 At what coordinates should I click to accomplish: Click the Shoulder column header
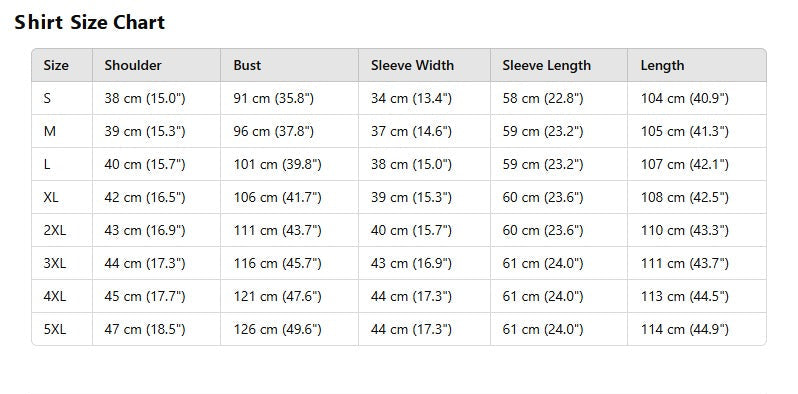[133, 65]
